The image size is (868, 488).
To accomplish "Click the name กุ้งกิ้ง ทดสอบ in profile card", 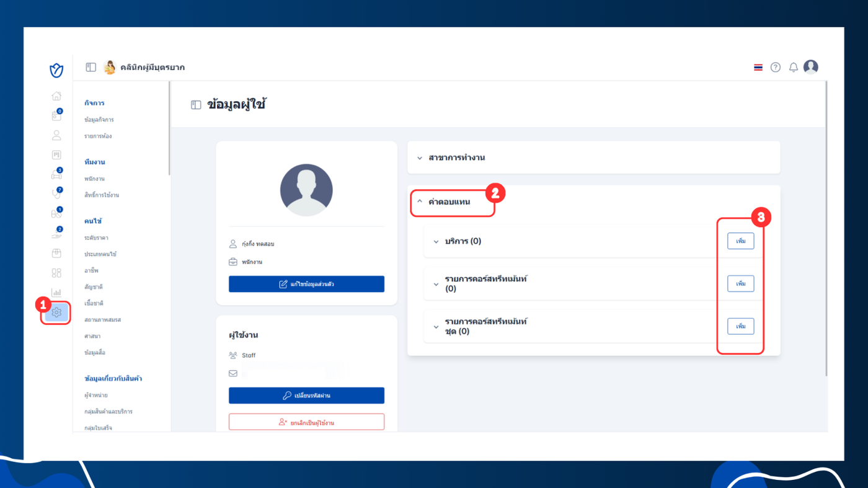I will [x=258, y=244].
